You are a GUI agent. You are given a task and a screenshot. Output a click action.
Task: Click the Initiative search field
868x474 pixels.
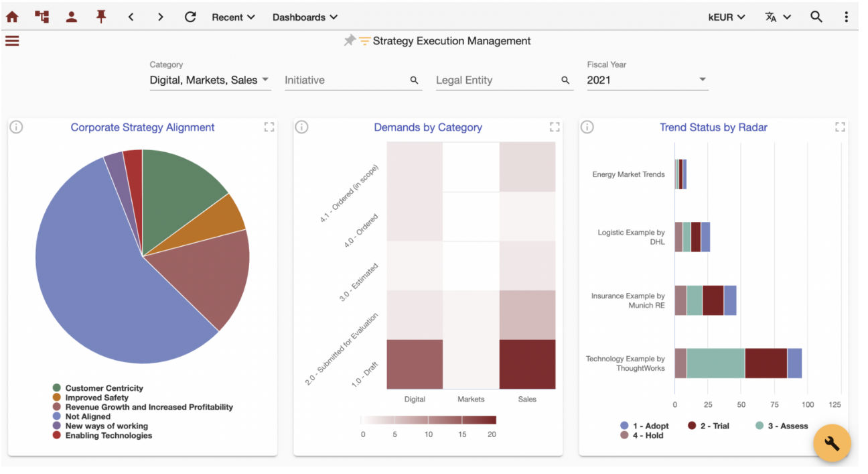[353, 80]
